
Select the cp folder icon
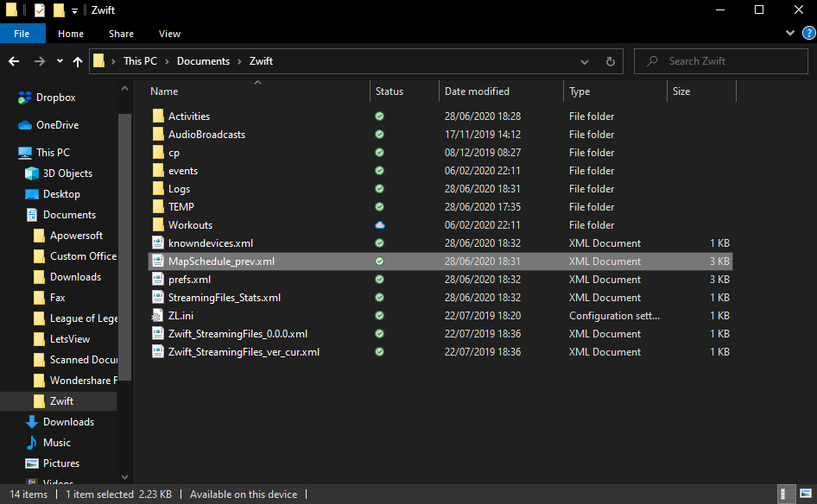158,153
